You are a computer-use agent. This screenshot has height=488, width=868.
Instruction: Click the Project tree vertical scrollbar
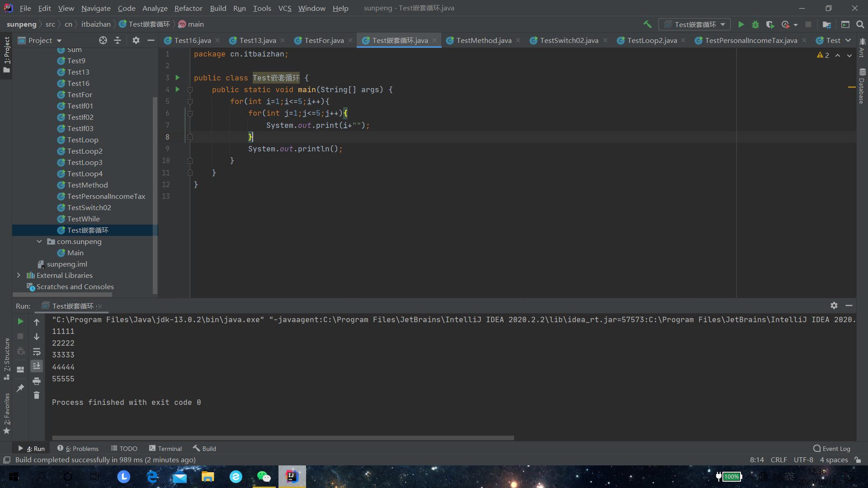click(155, 195)
